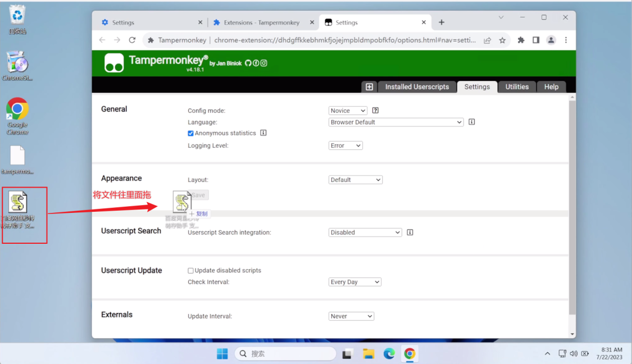This screenshot has height=364, width=632.
Task: Open the Windows Start button on the taskbar
Action: [x=222, y=353]
